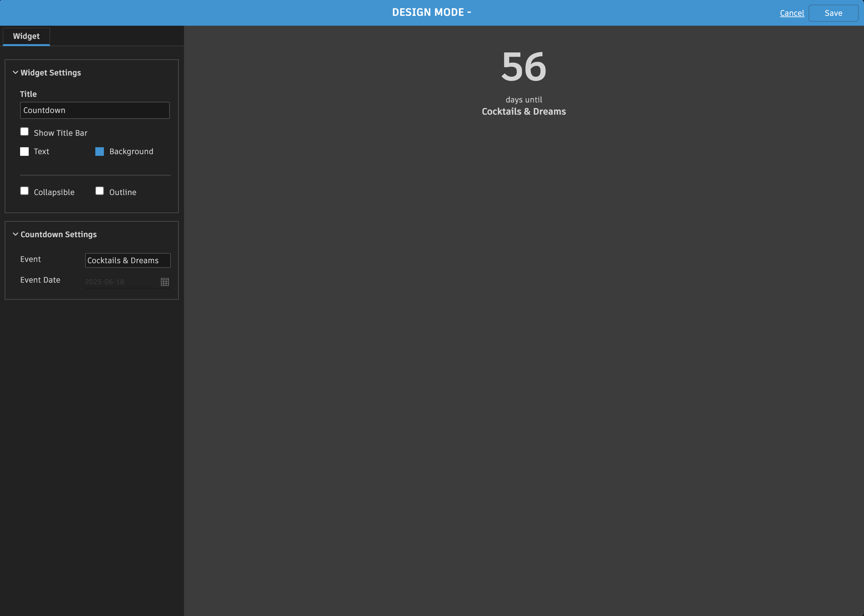This screenshot has width=864, height=616.
Task: Enable the Collapsible checkbox
Action: 24,191
